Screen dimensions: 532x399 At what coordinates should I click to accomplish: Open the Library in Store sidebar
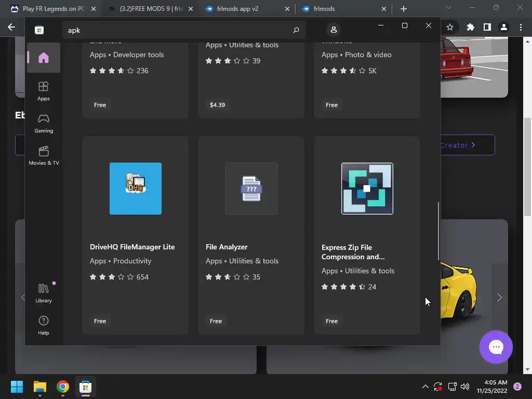(44, 293)
